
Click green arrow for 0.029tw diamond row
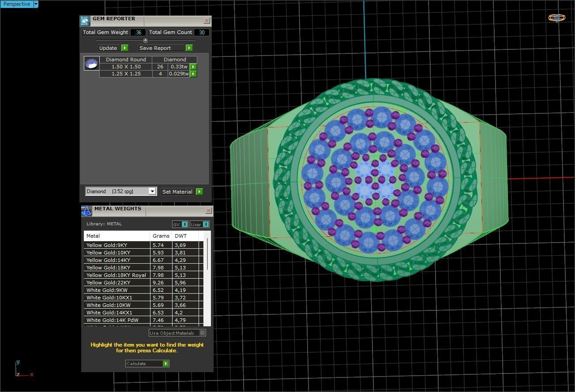pyautogui.click(x=193, y=74)
